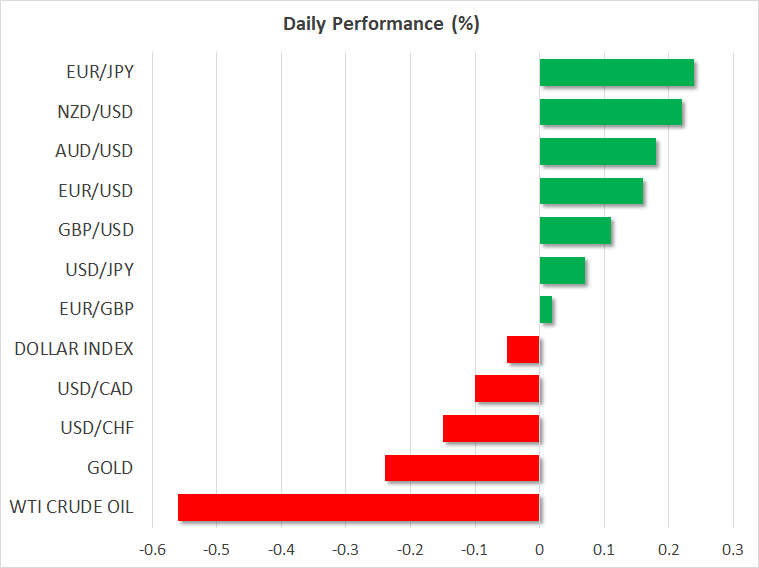Click the USD/CHF red bar

491,429
